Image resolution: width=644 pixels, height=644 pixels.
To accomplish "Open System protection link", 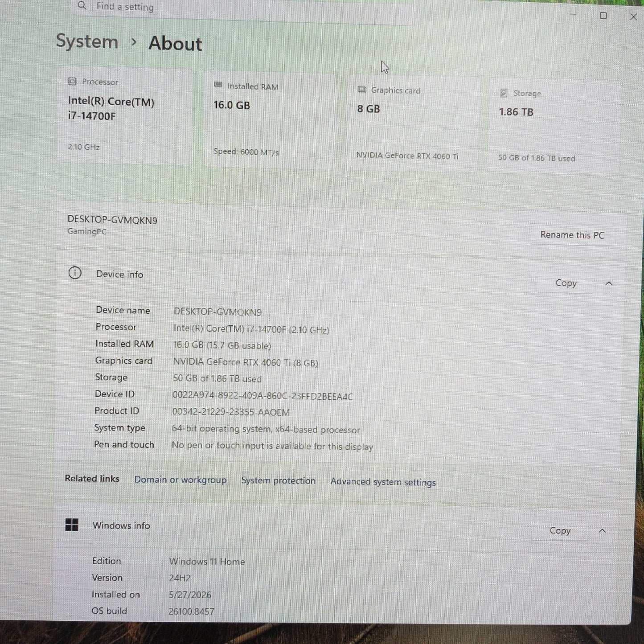I will point(278,480).
